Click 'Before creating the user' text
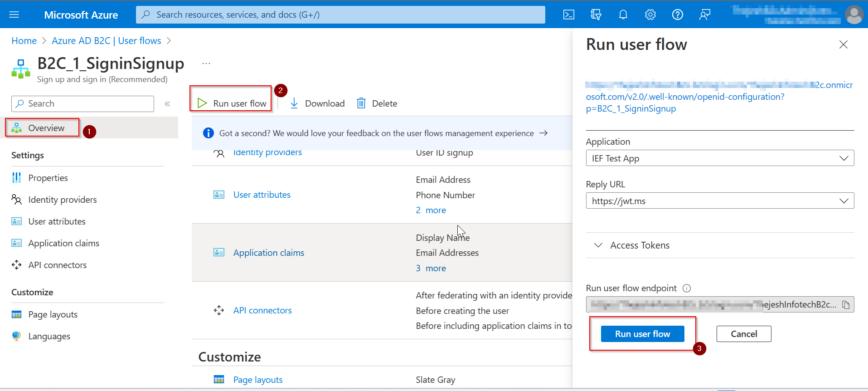Screen dimensions: 868x391 [462, 311]
